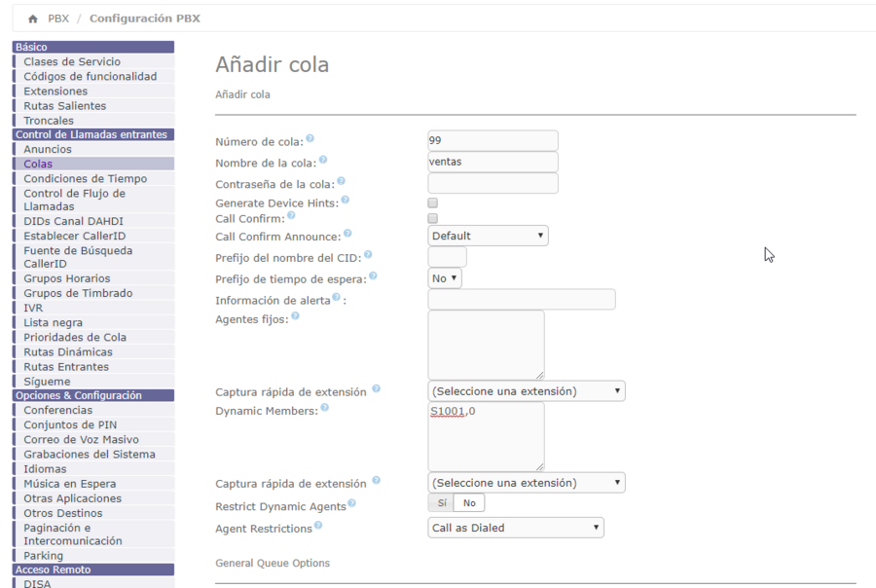
Task: Click help icon beside Nombre de la cola
Action: coord(323,160)
